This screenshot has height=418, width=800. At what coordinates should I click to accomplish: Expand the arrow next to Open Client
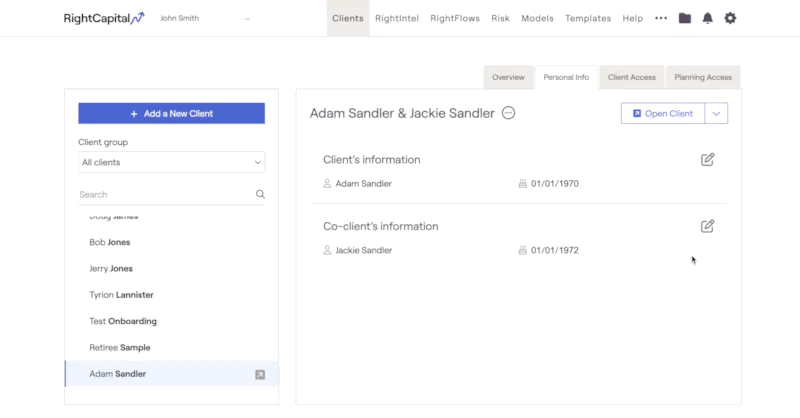[716, 113]
